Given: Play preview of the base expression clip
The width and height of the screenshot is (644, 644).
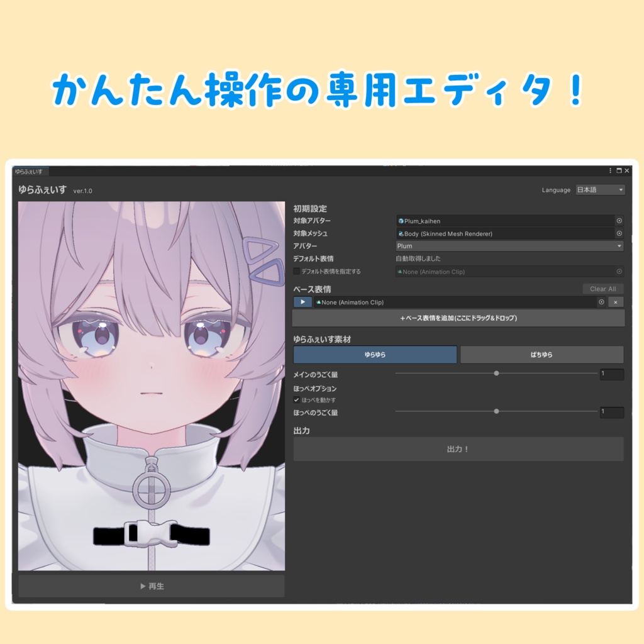Looking at the screenshot, I should click(x=303, y=302).
